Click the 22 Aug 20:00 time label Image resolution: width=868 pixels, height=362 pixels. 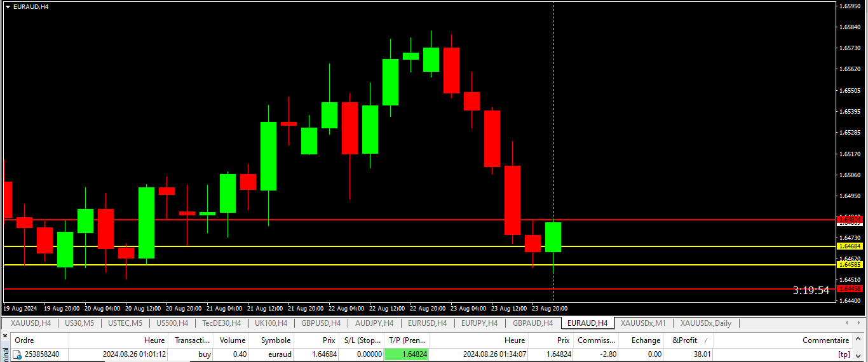point(428,309)
